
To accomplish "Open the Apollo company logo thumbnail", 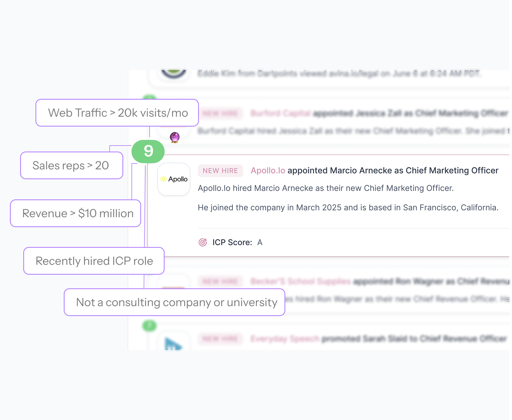I will [x=174, y=179].
